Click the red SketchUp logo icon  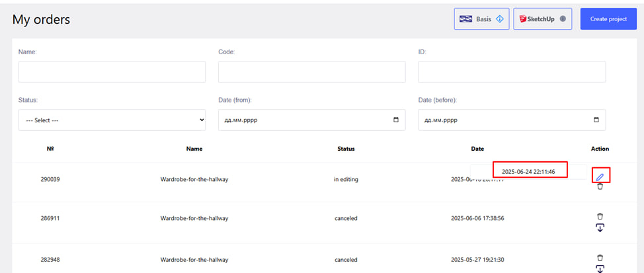point(521,19)
